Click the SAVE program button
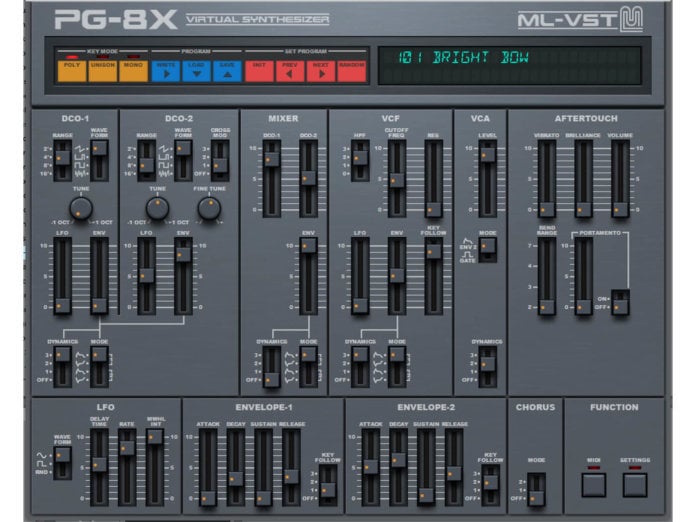Viewport: 696px width, 522px height. point(227,68)
